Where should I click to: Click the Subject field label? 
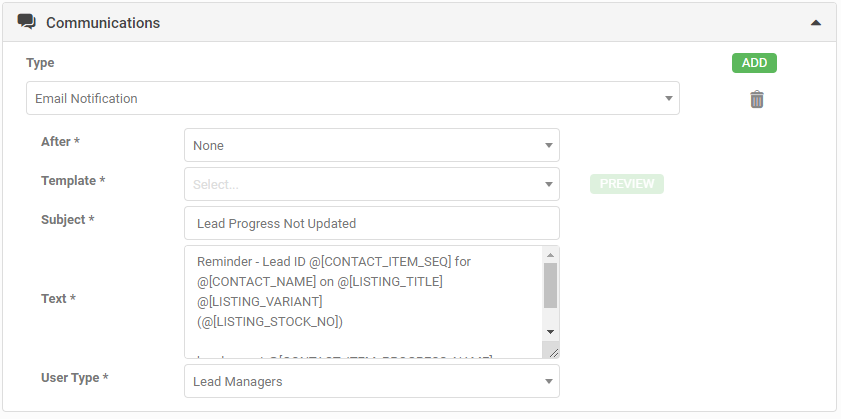pyautogui.click(x=67, y=220)
